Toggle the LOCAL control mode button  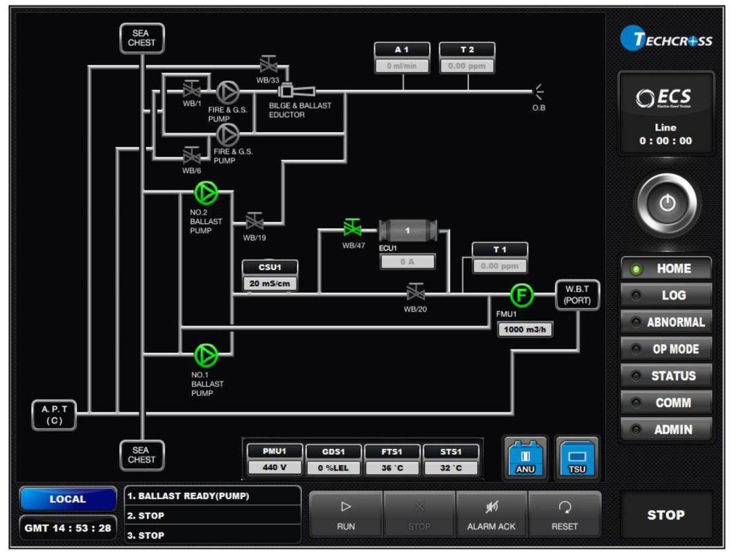click(68, 499)
